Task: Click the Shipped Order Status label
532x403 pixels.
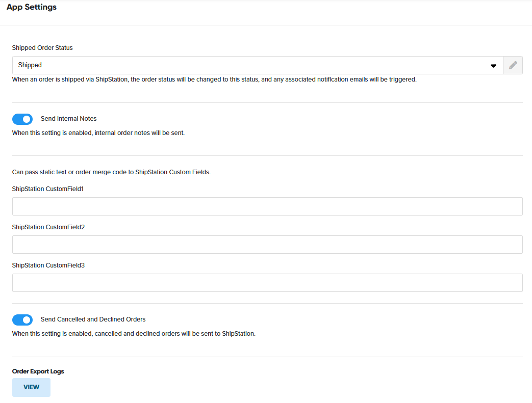Action: click(42, 48)
